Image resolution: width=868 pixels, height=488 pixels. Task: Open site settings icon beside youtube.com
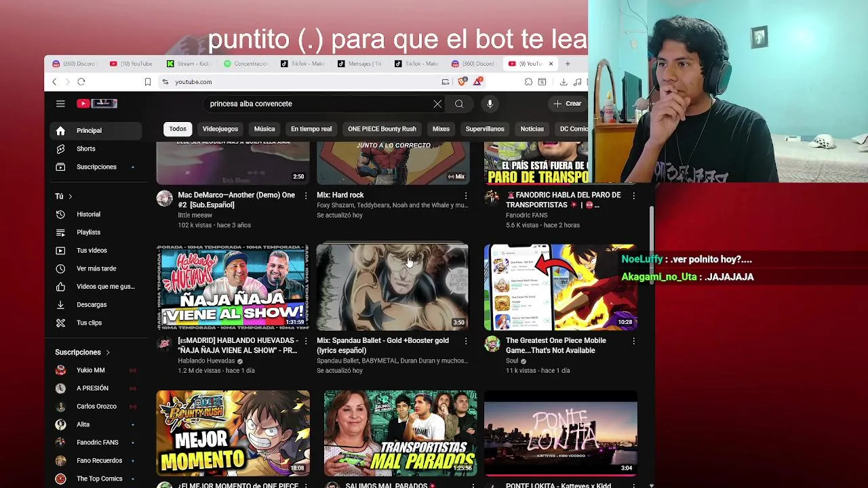tap(165, 82)
